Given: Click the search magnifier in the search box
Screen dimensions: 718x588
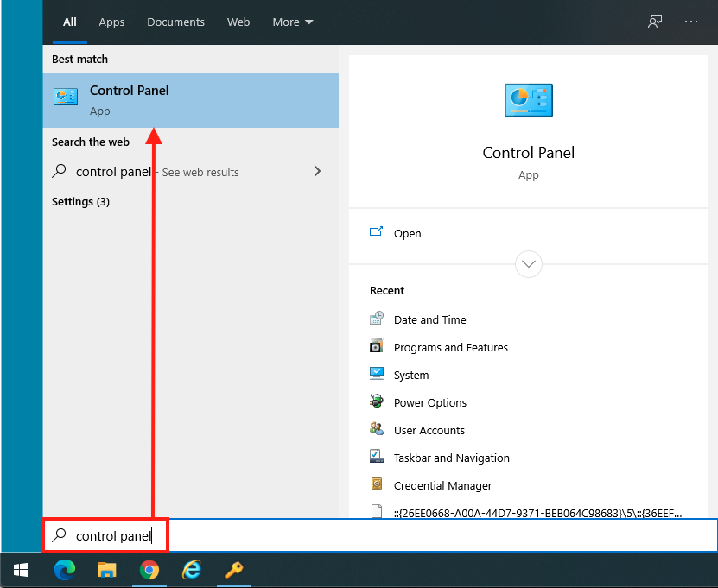Looking at the screenshot, I should coord(59,535).
